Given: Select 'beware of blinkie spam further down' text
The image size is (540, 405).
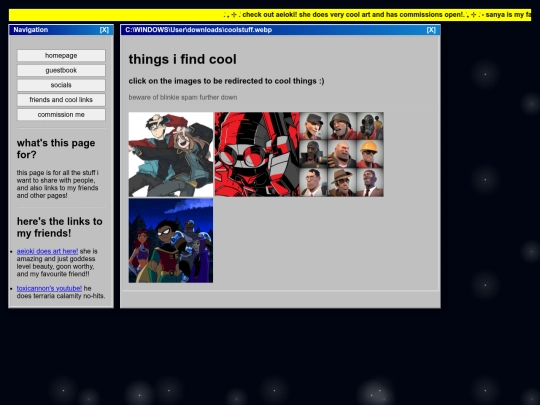Looking at the screenshot, I should (x=183, y=97).
